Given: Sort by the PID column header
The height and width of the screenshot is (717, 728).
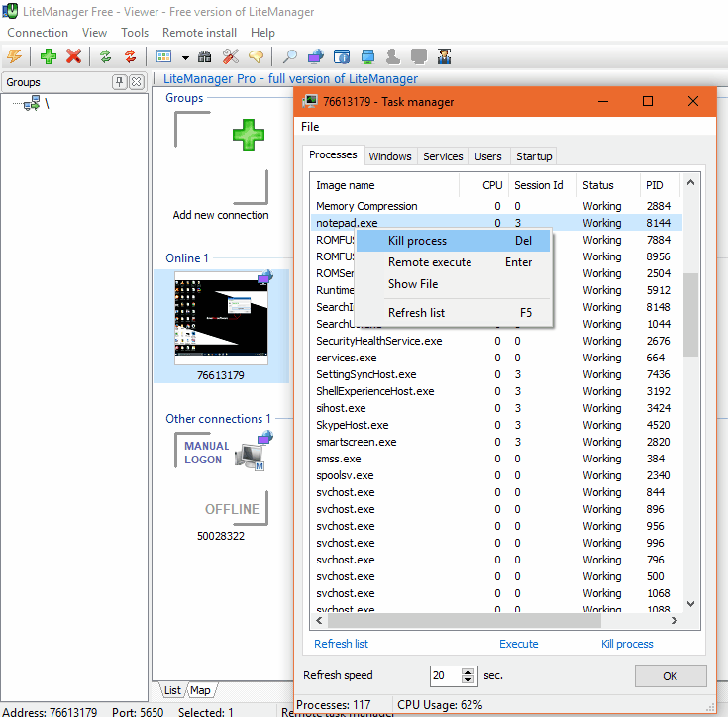Looking at the screenshot, I should pos(661,185).
